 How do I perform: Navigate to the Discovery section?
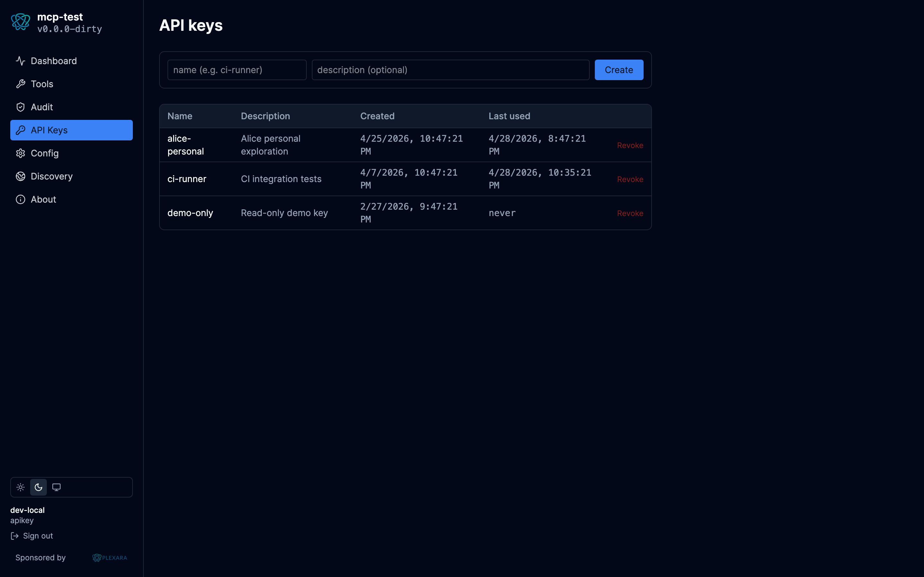tap(51, 176)
